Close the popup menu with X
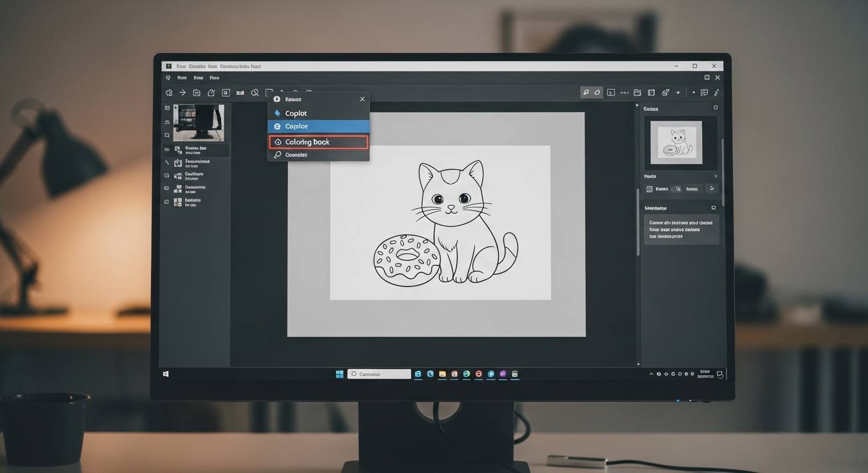868x473 pixels. [362, 99]
